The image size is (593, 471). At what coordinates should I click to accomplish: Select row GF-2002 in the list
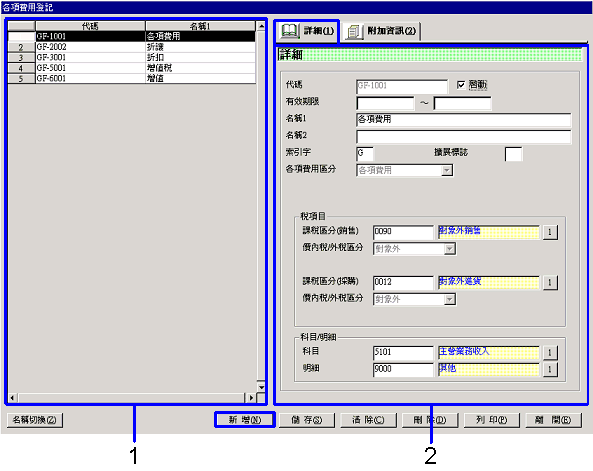coord(132,47)
